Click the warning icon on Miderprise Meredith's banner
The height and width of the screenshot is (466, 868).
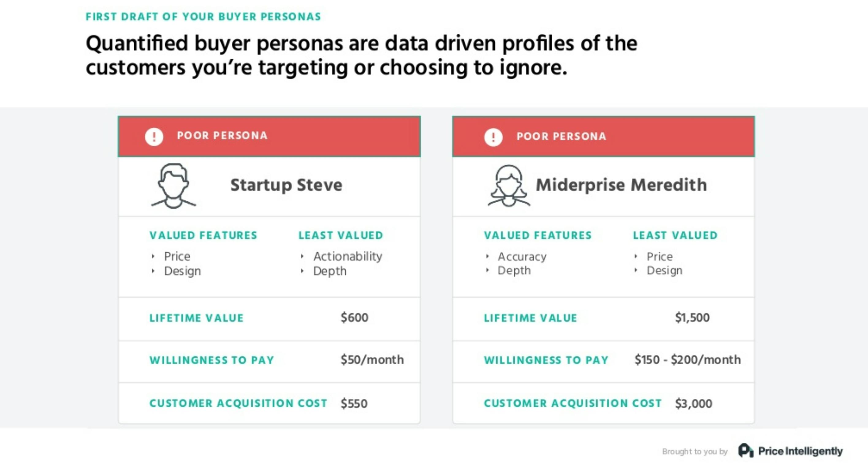click(x=493, y=137)
